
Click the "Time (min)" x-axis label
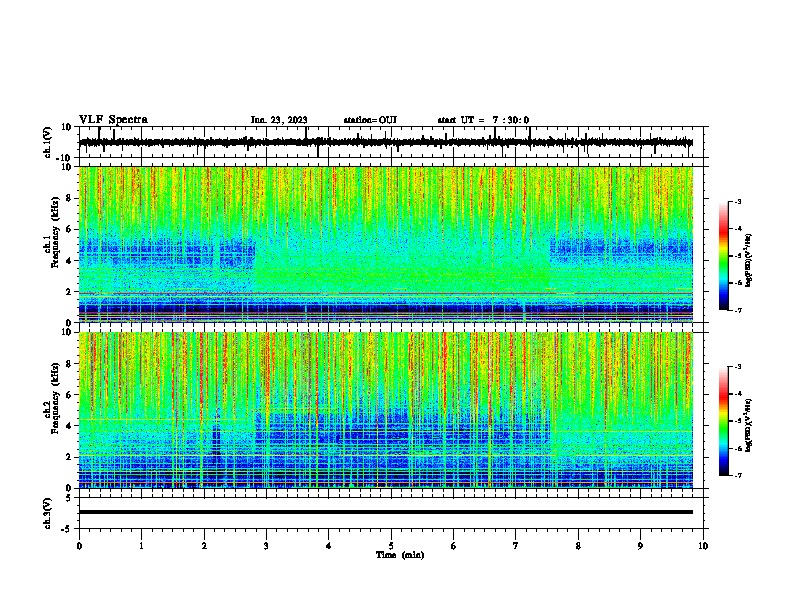pos(400,555)
